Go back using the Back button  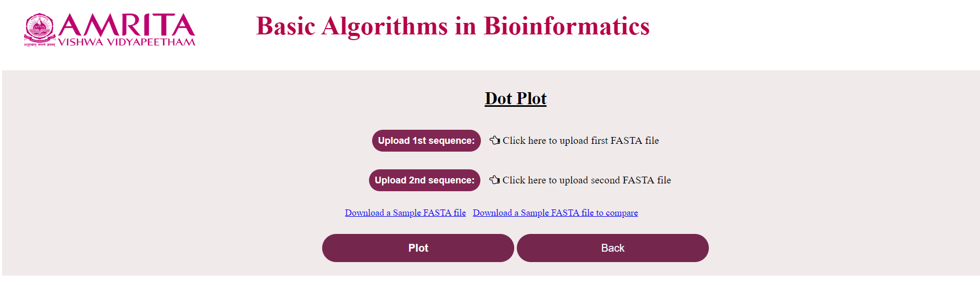(613, 248)
